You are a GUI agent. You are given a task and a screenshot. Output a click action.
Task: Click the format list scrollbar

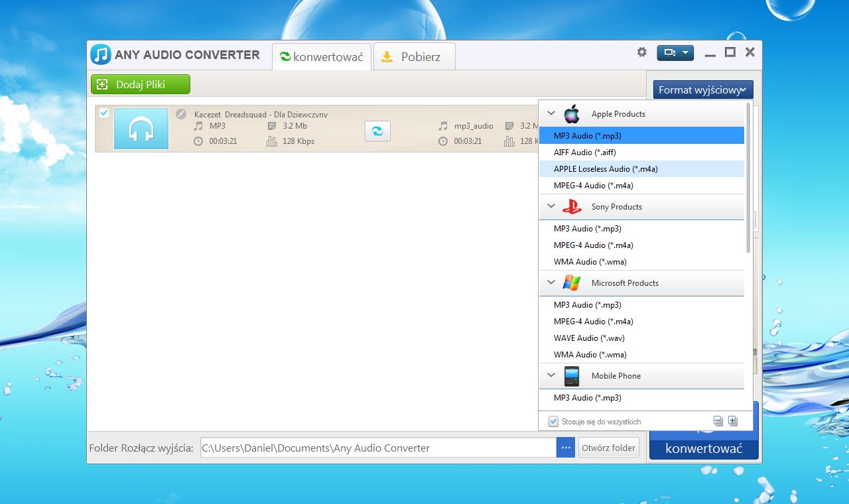click(x=749, y=178)
